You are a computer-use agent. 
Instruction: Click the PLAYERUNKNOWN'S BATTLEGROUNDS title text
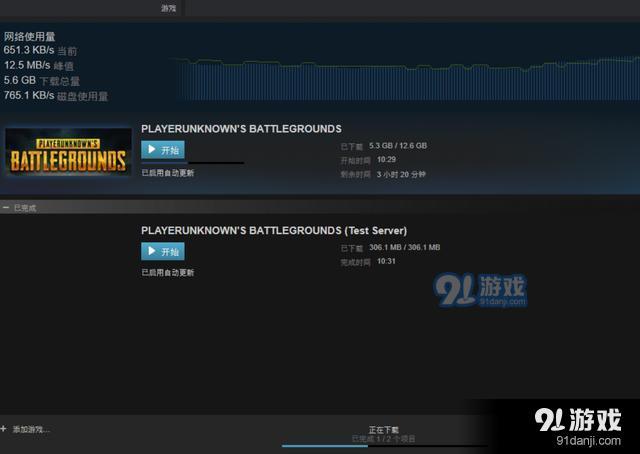[x=241, y=129]
